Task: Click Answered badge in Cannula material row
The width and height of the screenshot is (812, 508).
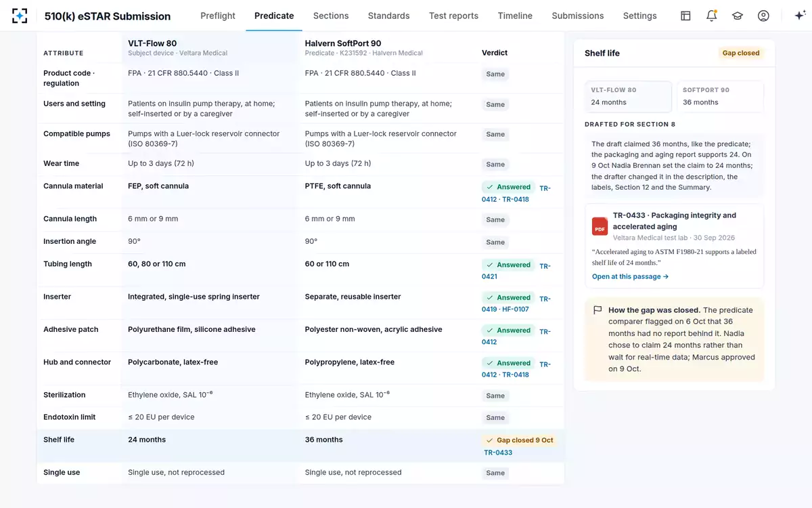Action: [x=508, y=187]
